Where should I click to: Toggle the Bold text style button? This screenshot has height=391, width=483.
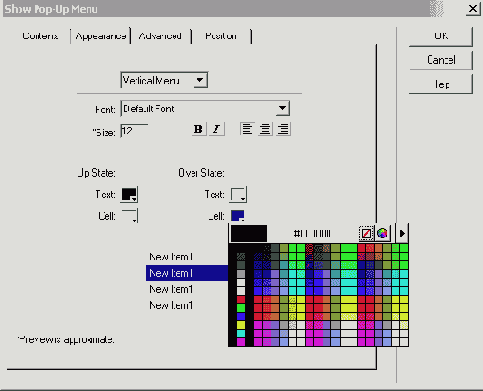(x=198, y=129)
